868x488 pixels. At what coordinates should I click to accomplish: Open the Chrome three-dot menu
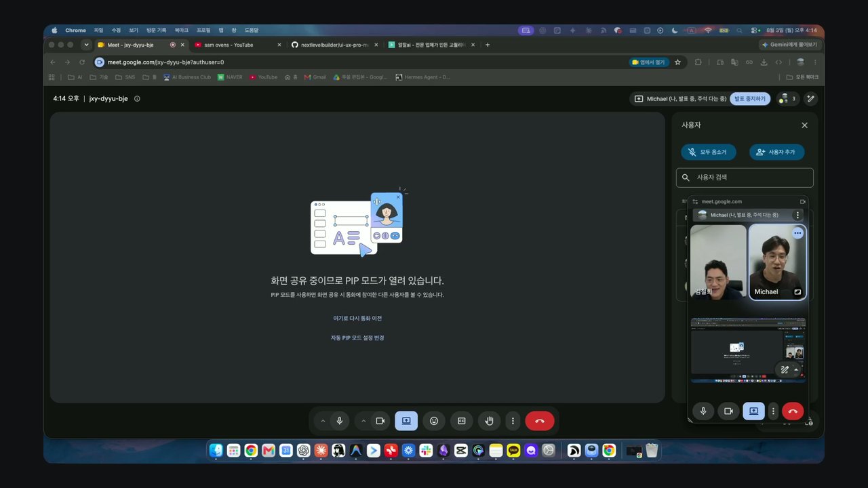point(815,62)
